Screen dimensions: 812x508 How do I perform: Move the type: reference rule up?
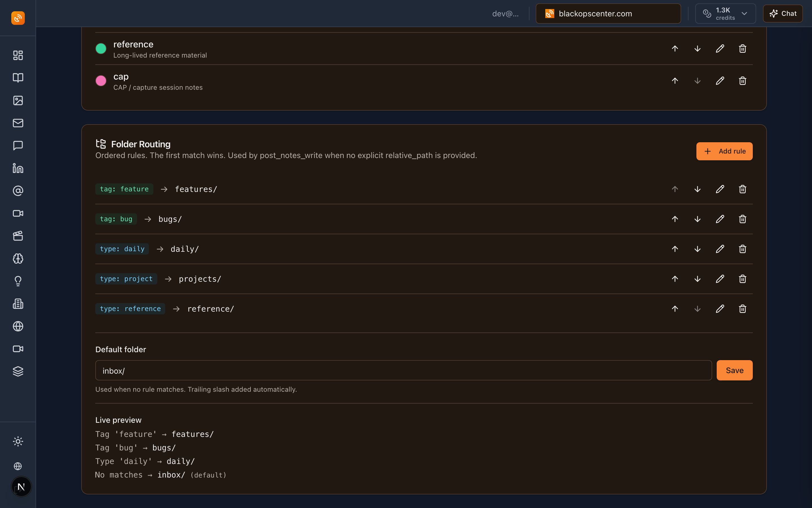675,309
